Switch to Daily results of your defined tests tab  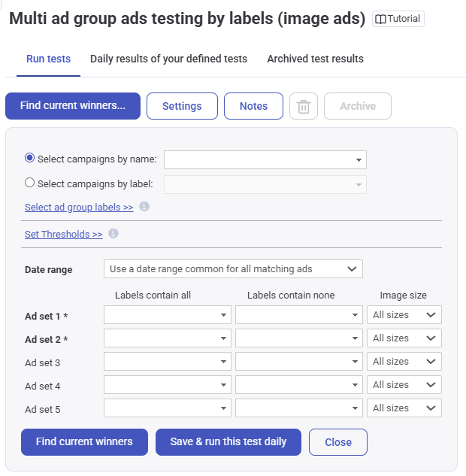pos(168,59)
